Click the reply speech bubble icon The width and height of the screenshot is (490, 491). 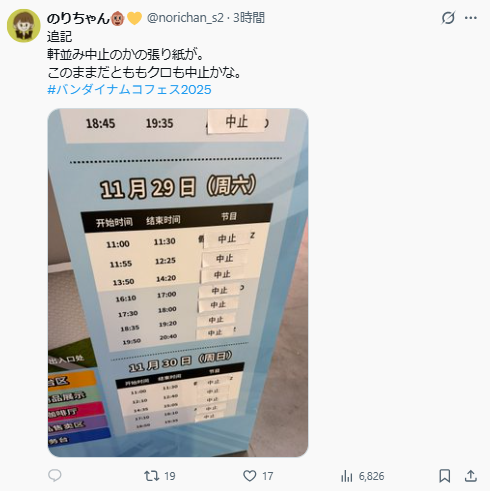(x=55, y=476)
